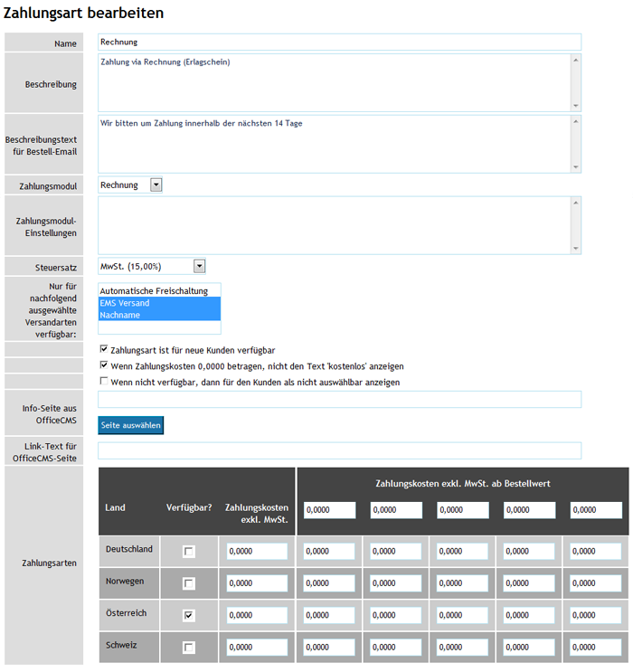
Task: Click scroll up arrow of Zahlungsmodul-Einstellungen area
Action: [576, 203]
